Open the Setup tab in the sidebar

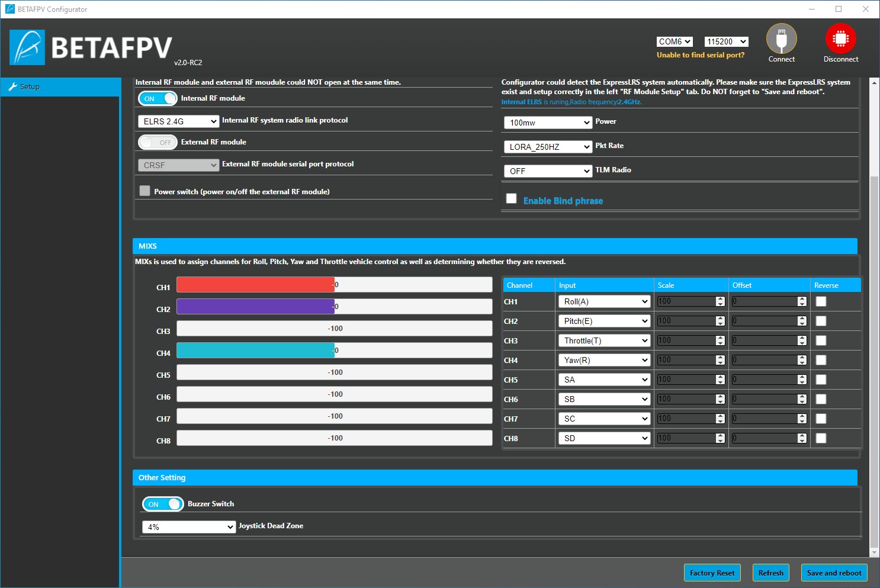tap(60, 86)
